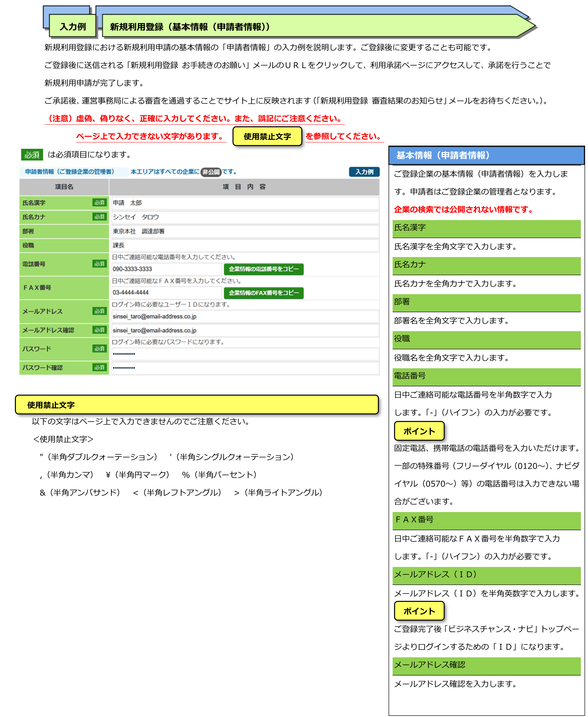Click the 基本情報（申請者情報） blue sidebar header
Image resolution: width=588 pixels, height=717 pixels.
point(486,156)
